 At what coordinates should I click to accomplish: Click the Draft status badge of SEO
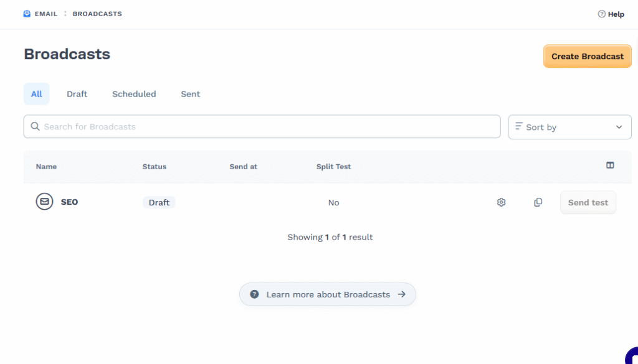point(159,202)
